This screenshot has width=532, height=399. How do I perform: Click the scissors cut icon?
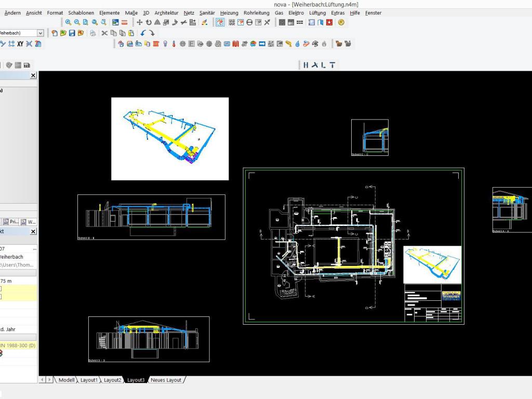104,33
